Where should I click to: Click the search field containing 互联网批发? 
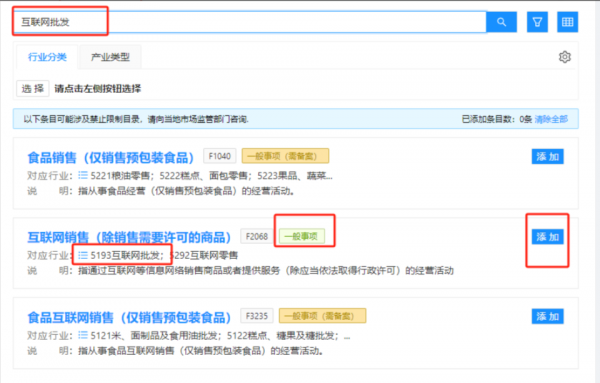pyautogui.click(x=250, y=22)
